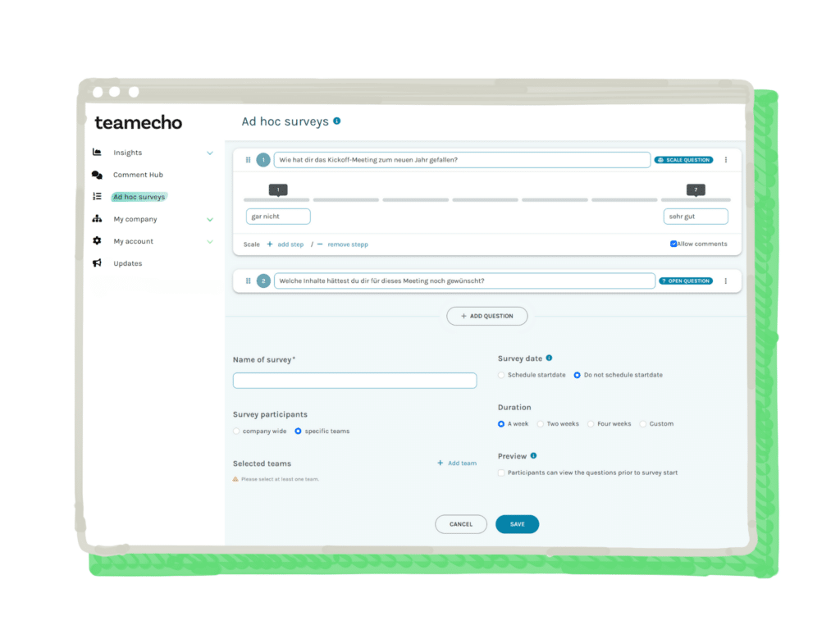Enable participants can view questions checkbox
The image size is (840, 630).
tap(501, 472)
